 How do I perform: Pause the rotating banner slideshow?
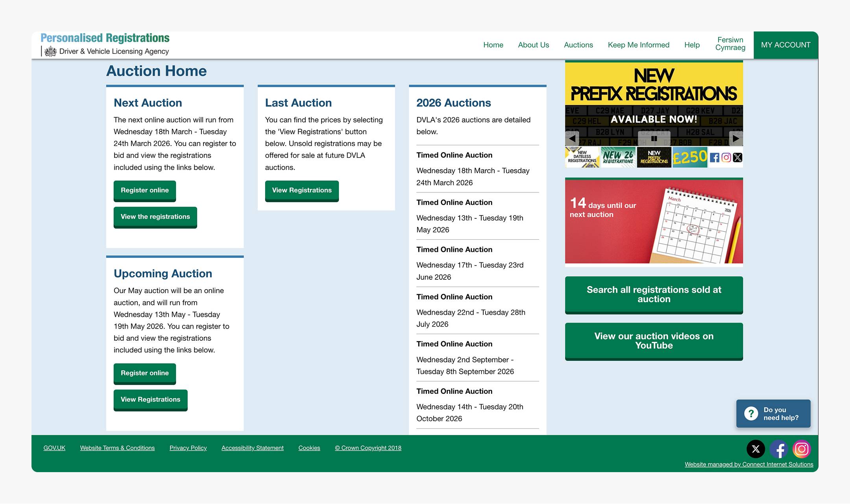pos(654,138)
